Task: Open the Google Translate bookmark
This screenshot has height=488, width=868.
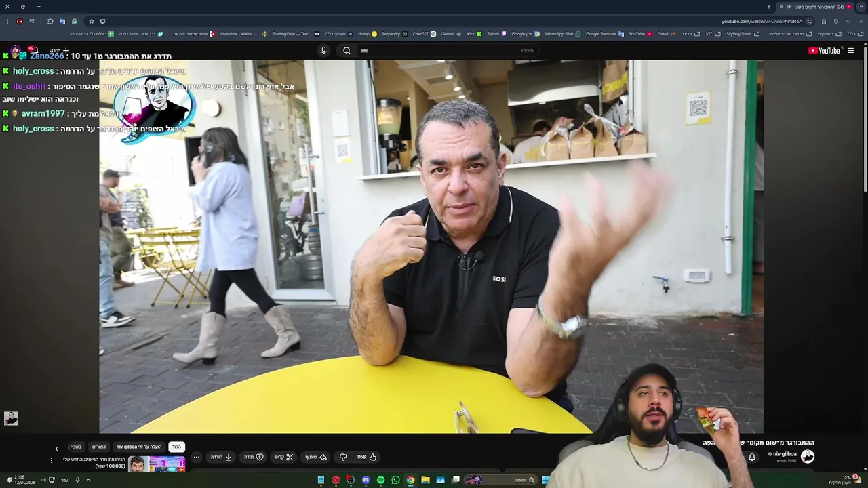Action: [605, 34]
